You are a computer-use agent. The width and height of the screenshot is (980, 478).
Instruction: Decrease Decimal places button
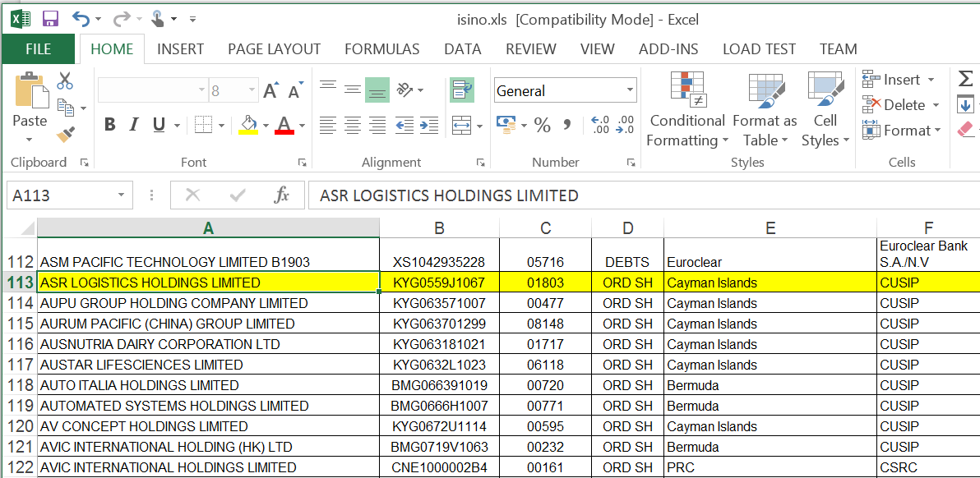(x=625, y=125)
